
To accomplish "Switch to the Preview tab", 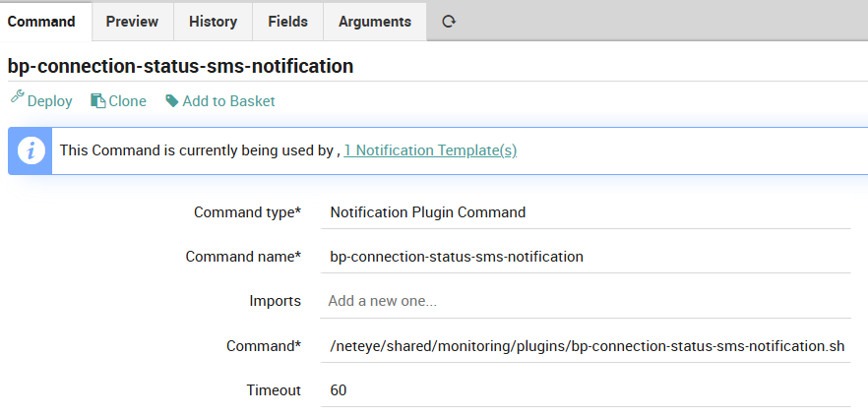I will 132,21.
